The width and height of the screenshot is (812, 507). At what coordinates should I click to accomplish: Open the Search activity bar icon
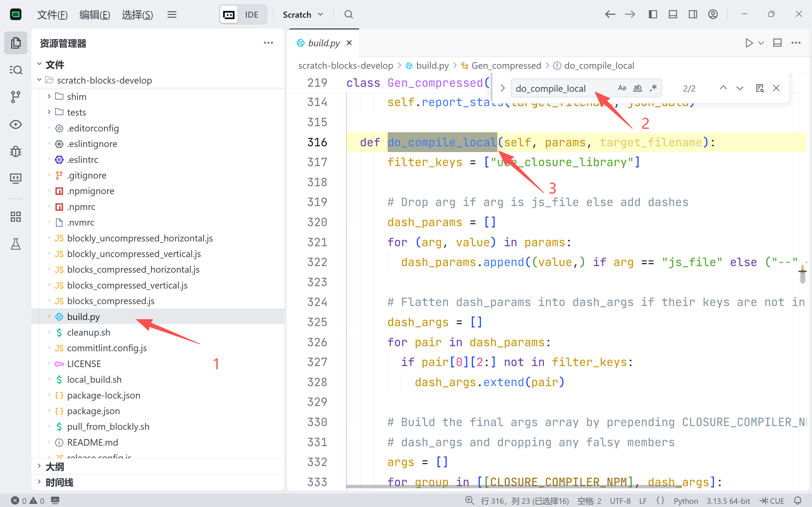pos(15,70)
